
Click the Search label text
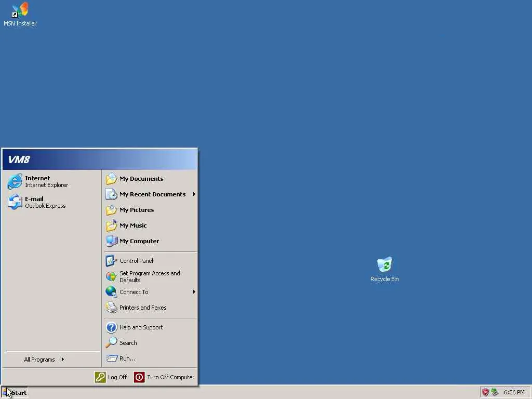click(x=128, y=343)
